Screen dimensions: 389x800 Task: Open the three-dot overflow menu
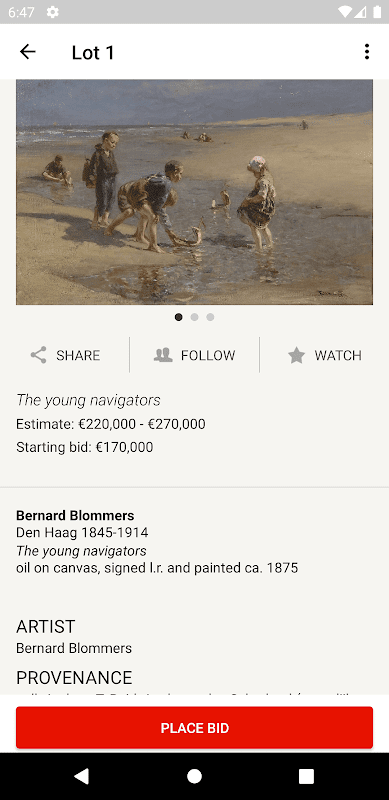click(367, 52)
